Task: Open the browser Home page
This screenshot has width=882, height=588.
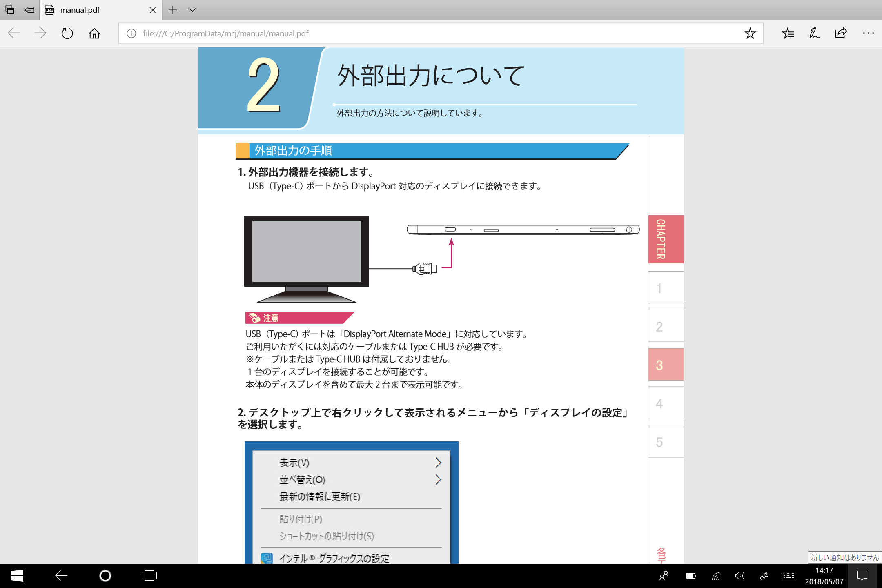Action: click(x=94, y=33)
